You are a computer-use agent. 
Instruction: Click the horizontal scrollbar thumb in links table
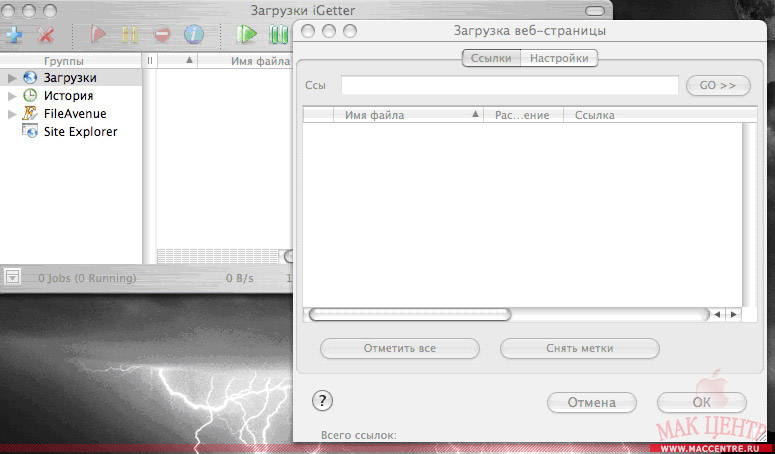click(410, 315)
